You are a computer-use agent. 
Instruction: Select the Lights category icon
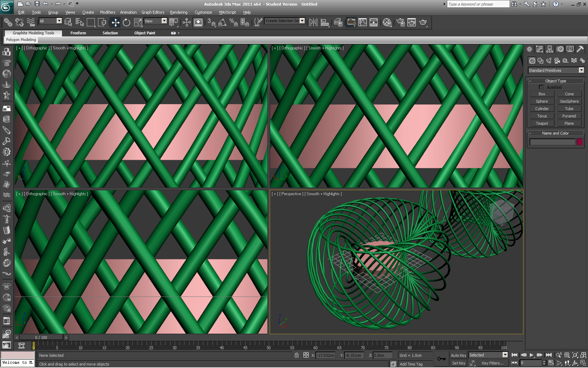pyautogui.click(x=549, y=61)
